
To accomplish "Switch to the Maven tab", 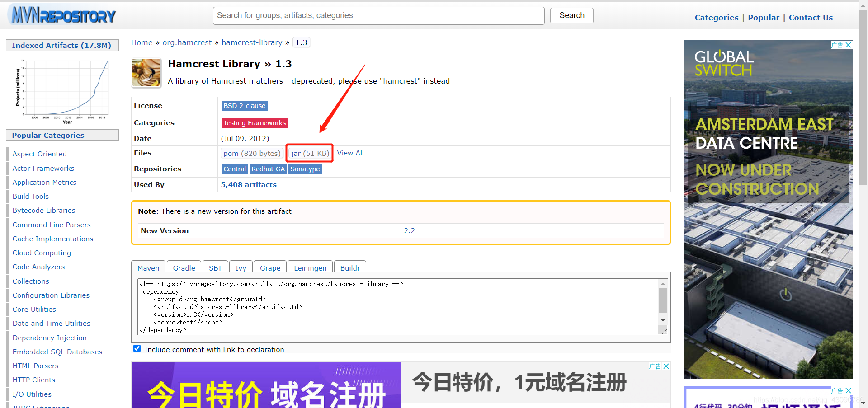I will [148, 267].
